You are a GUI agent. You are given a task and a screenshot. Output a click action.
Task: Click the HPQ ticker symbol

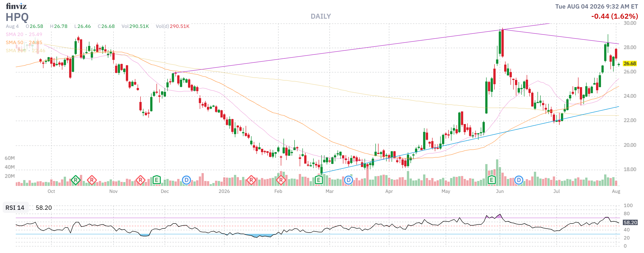[17, 17]
